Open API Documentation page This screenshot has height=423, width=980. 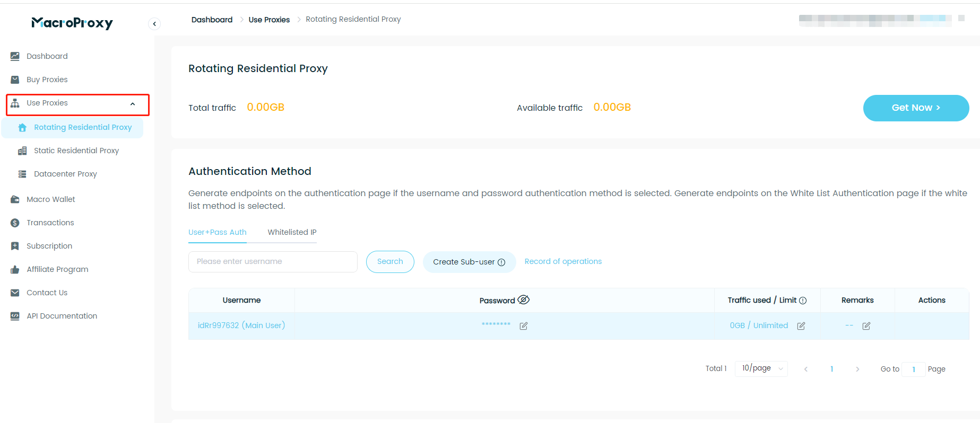point(62,316)
